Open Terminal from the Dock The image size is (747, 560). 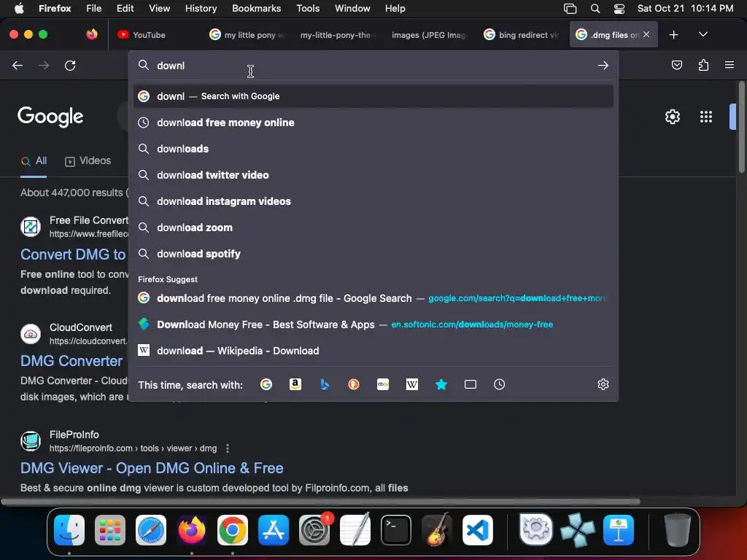[x=396, y=530]
